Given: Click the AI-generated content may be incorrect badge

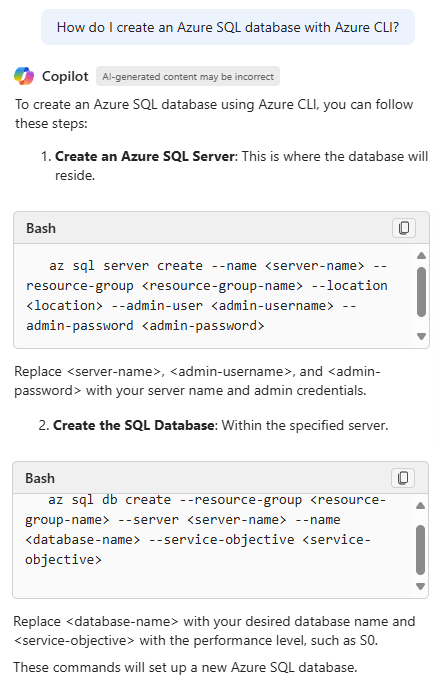Looking at the screenshot, I should coord(188,77).
